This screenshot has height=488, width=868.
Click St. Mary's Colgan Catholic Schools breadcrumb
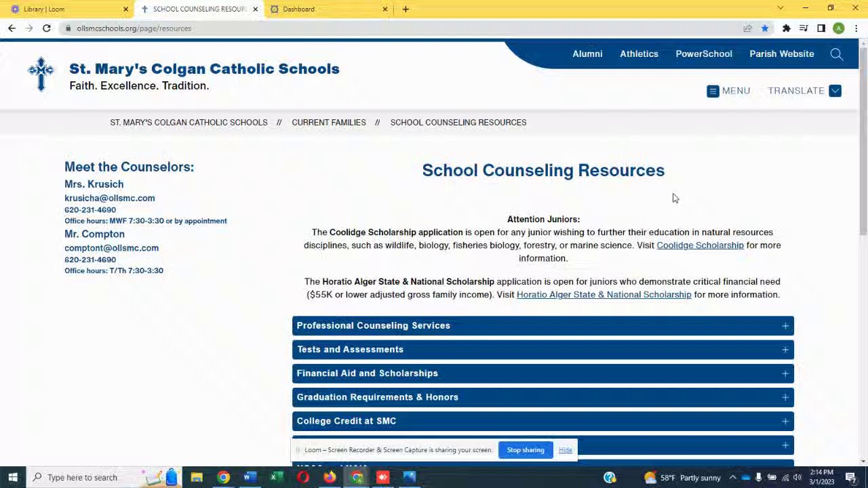click(x=189, y=123)
